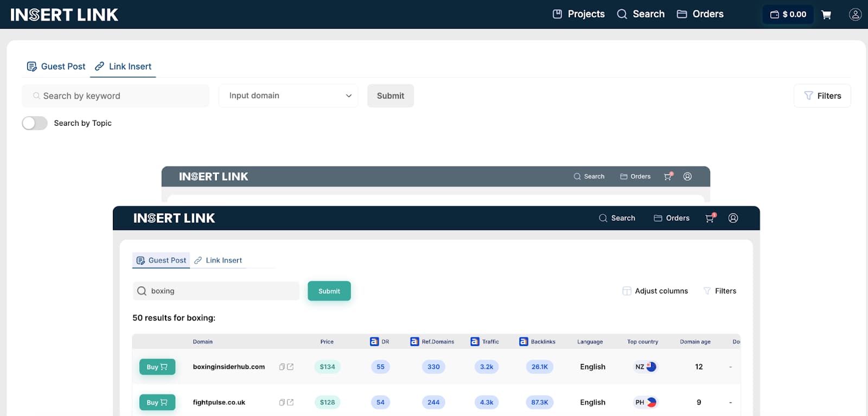Viewport: 868px width, 416px height.
Task: Open the Filters button at top right
Action: (822, 96)
